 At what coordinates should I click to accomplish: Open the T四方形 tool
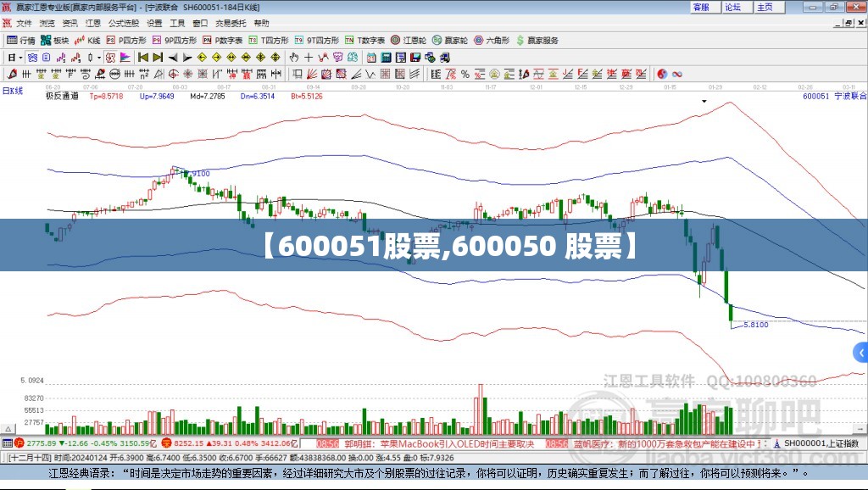pos(269,40)
